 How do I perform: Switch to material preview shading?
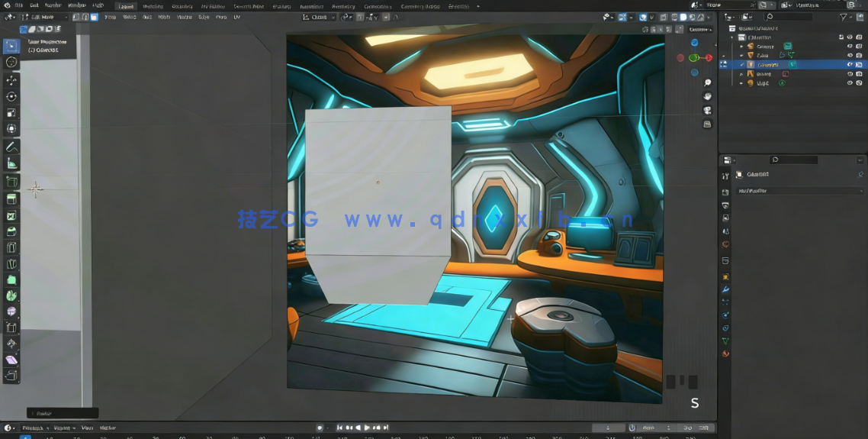(x=692, y=18)
